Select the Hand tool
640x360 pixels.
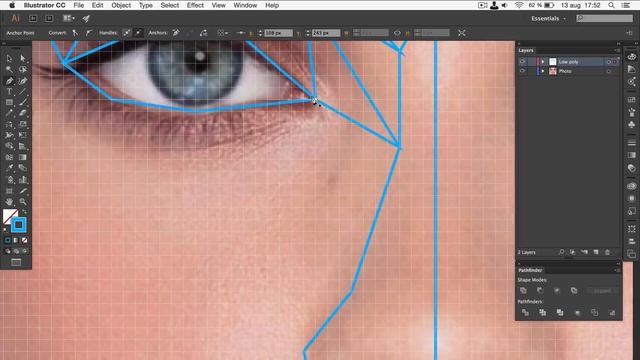[9, 202]
